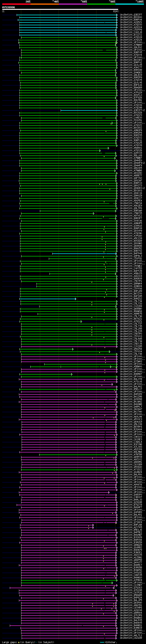146x644 pixels.
Task: Select the UniRef100_Q83P80 label
Action: (x=131, y=603)
